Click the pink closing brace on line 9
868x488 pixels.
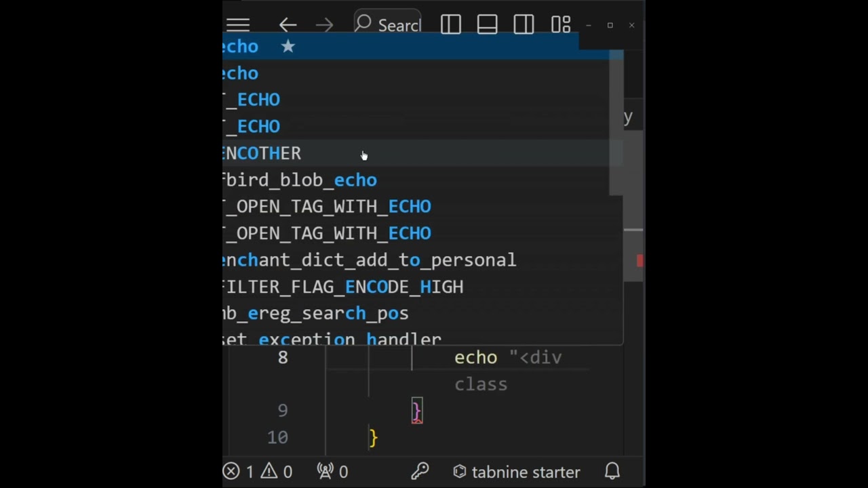tap(417, 411)
